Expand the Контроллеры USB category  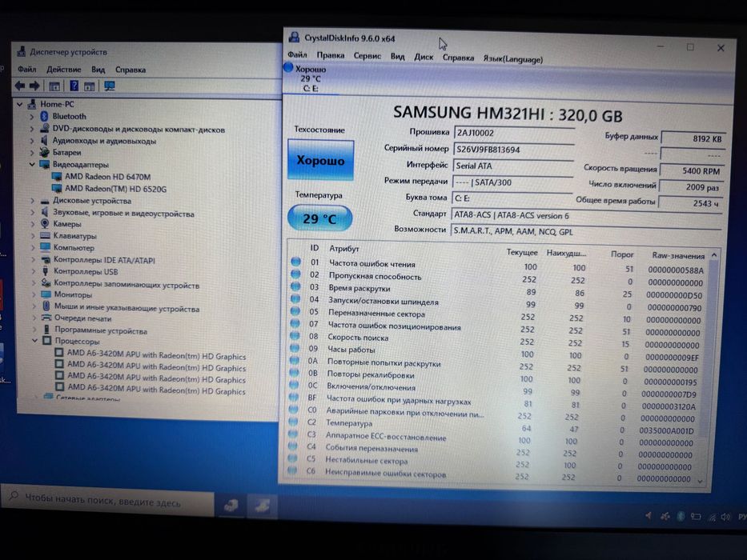[x=34, y=271]
